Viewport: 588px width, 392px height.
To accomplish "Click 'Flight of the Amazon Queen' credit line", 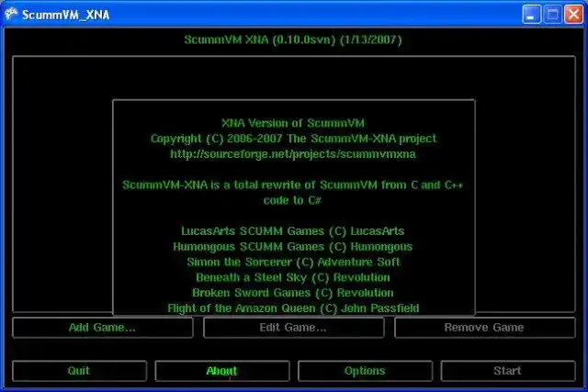I will click(x=293, y=308).
